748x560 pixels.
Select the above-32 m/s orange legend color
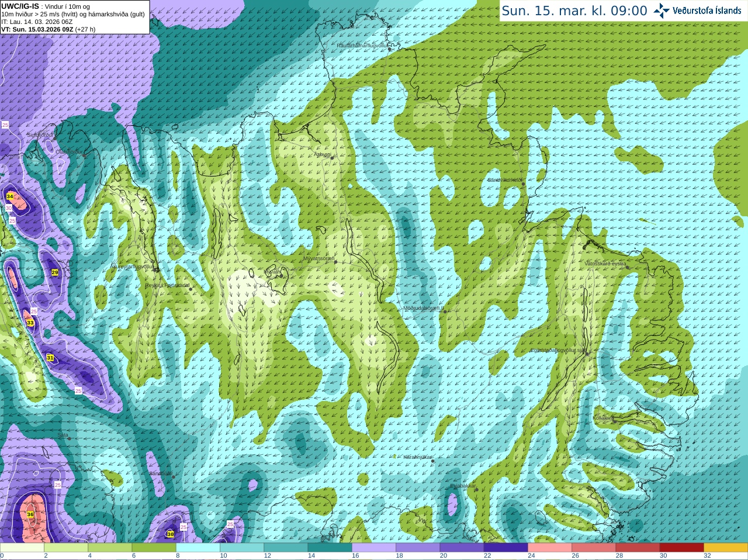click(x=726, y=548)
